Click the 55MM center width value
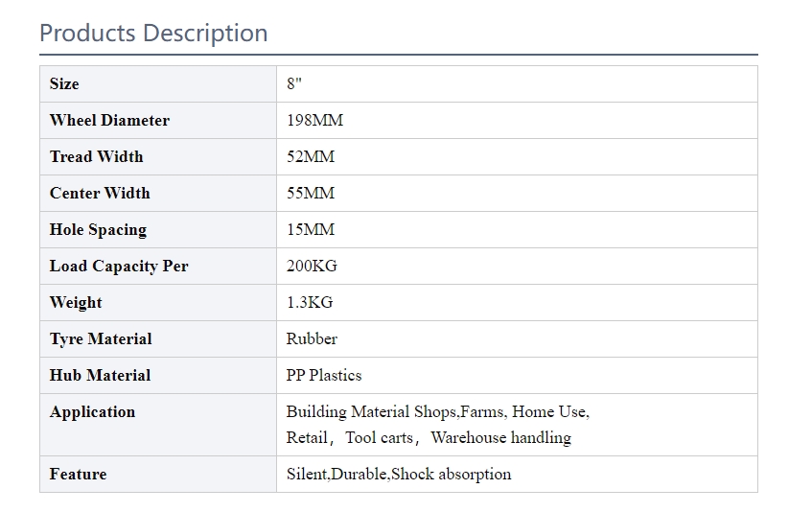The height and width of the screenshot is (512, 812). pyautogui.click(x=311, y=193)
